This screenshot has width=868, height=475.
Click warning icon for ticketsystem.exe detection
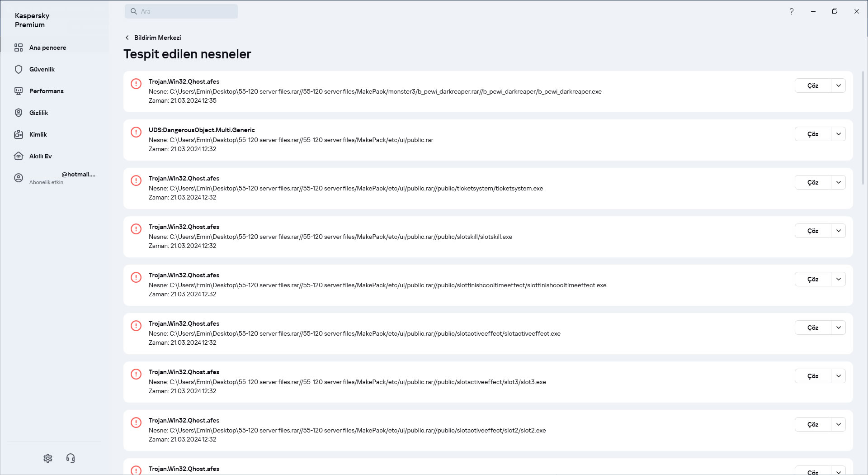[x=136, y=180]
